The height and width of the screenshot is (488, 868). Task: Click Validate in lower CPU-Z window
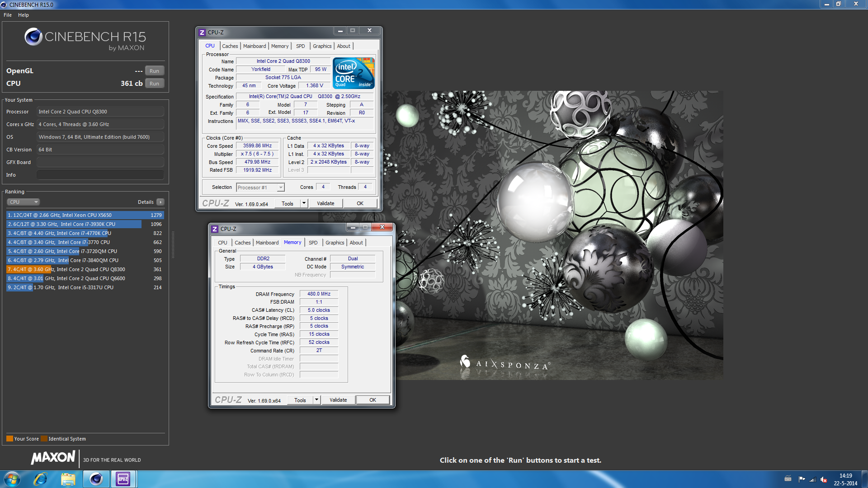pos(338,400)
